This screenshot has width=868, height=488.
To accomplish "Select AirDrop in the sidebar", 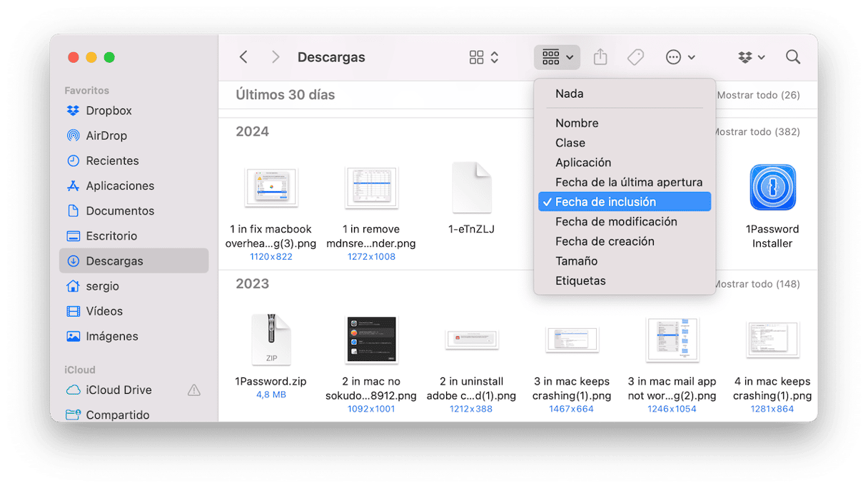I will coord(106,136).
